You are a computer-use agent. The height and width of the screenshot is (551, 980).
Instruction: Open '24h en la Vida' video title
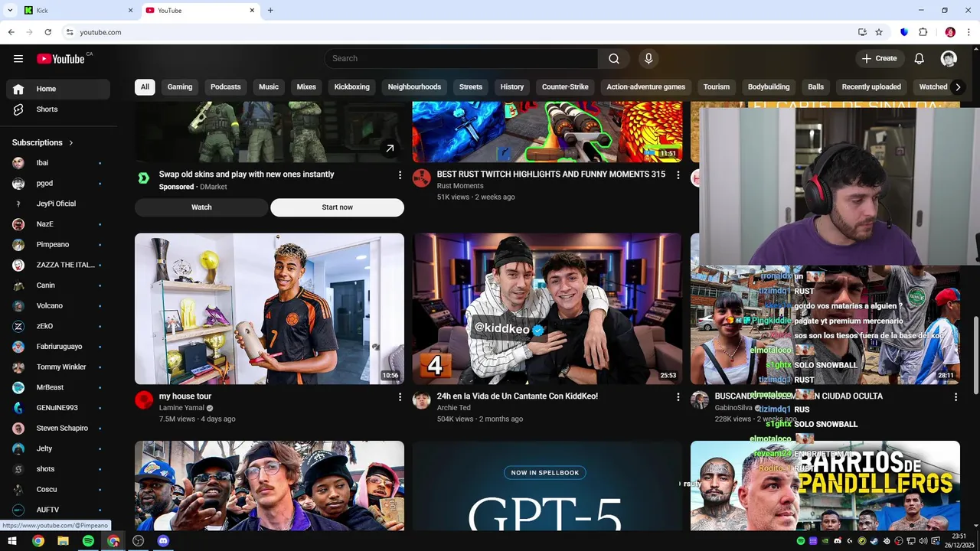coord(518,396)
